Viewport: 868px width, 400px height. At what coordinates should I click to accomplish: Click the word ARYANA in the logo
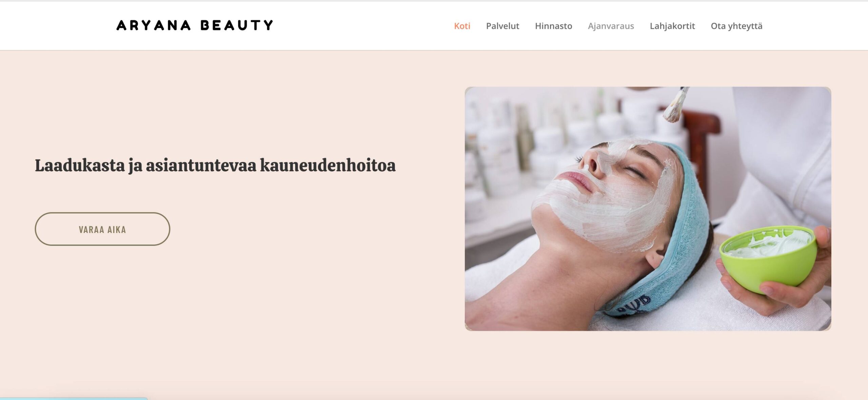tap(153, 25)
